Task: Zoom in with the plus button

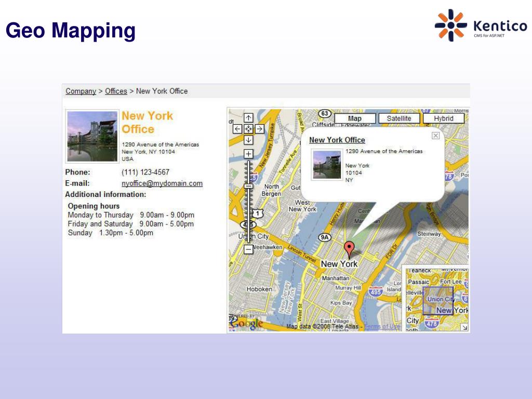Action: 248,154
